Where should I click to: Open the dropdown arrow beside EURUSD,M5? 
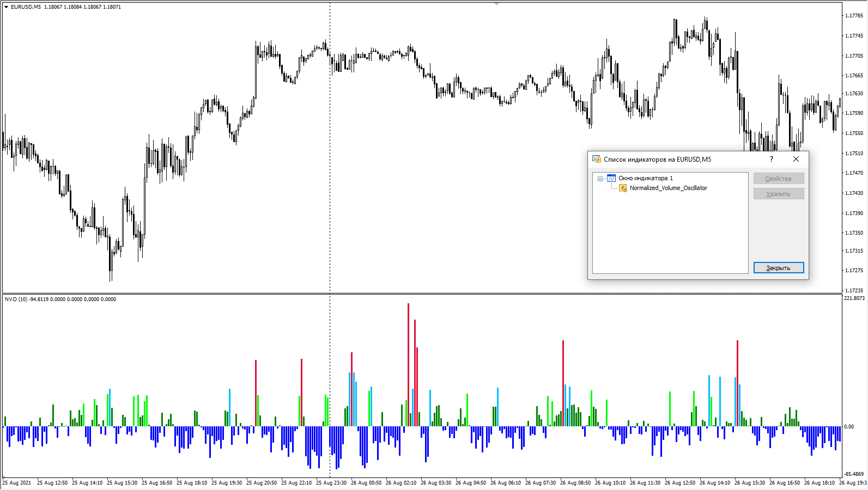pos(7,7)
